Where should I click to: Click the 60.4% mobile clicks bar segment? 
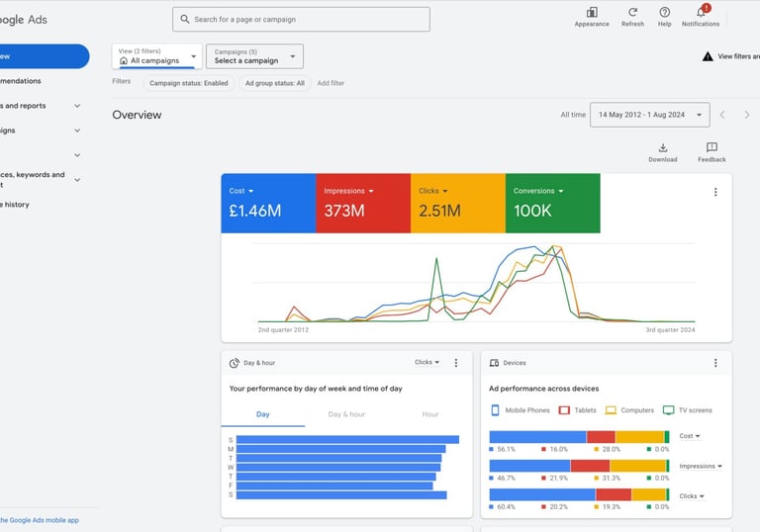click(542, 494)
